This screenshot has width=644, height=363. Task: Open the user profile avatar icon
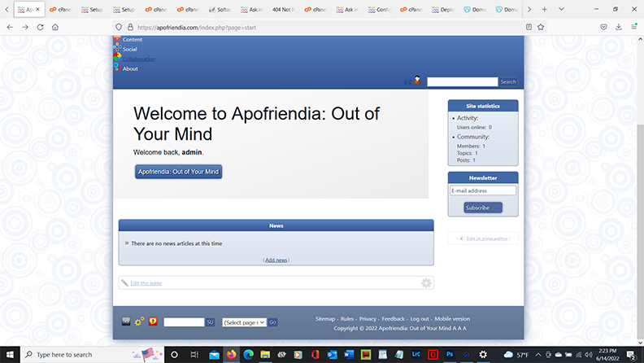(x=417, y=80)
